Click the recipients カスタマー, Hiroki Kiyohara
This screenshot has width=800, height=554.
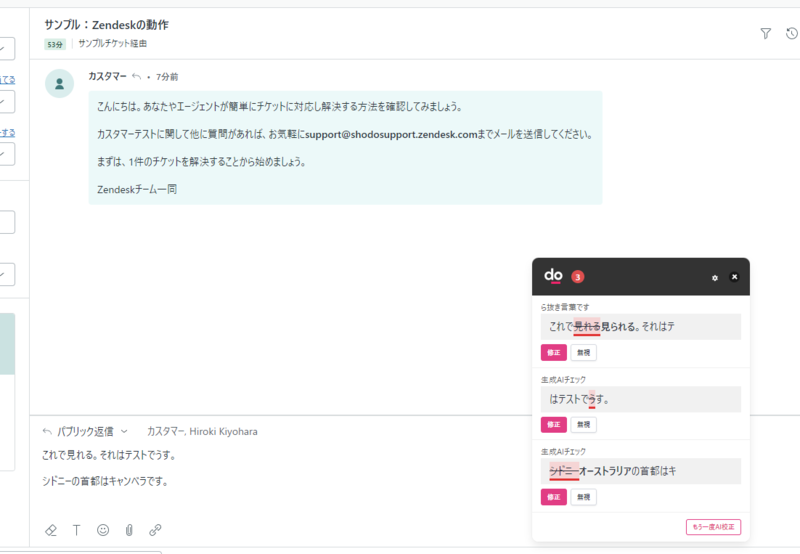click(202, 432)
